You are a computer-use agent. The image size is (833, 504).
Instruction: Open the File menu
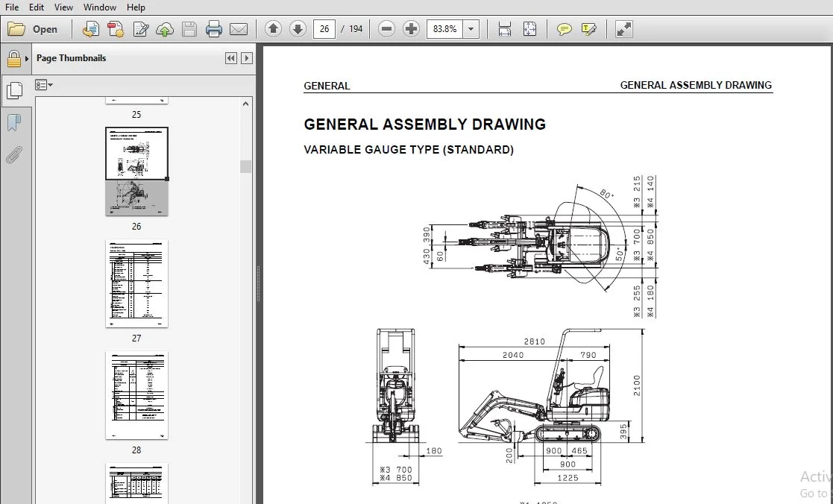(x=12, y=7)
